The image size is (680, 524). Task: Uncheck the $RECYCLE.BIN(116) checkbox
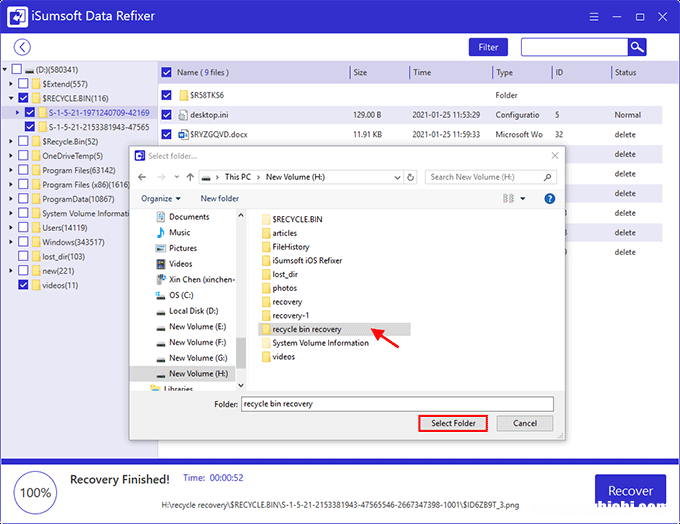pyautogui.click(x=23, y=98)
